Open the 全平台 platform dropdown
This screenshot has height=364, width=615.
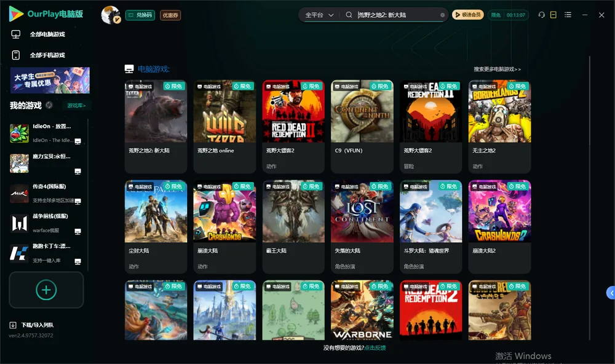319,15
